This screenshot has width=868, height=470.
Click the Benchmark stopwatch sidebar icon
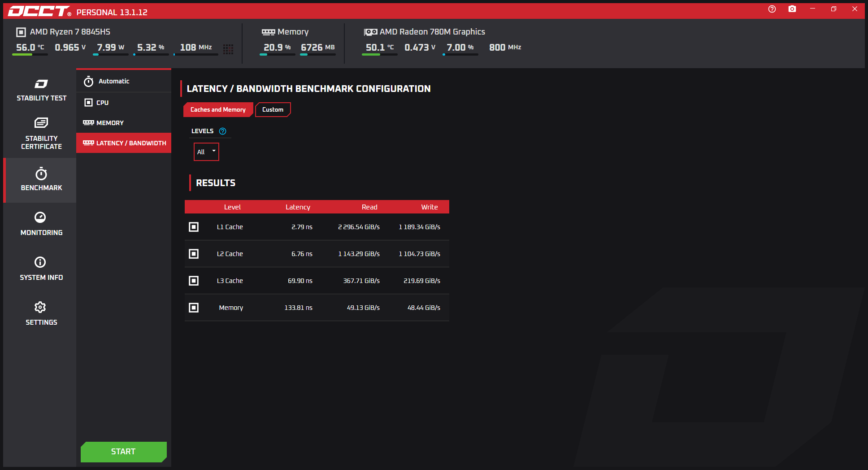pos(41,174)
